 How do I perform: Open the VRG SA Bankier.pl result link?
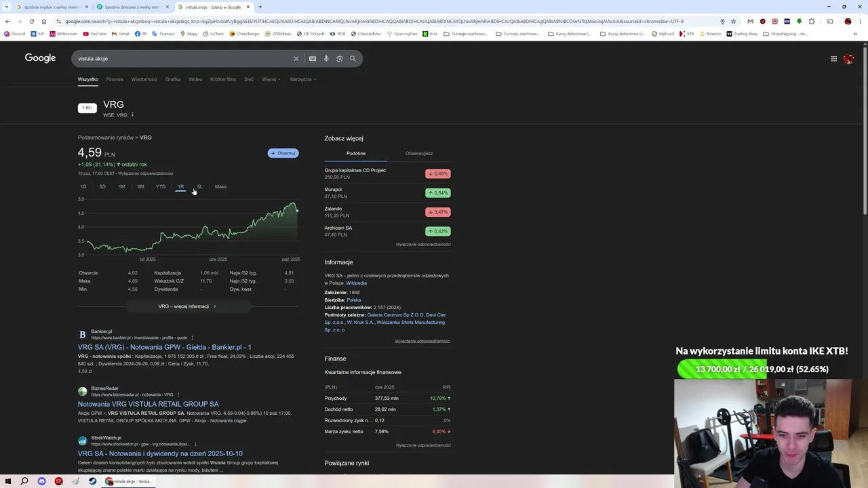[165, 347]
